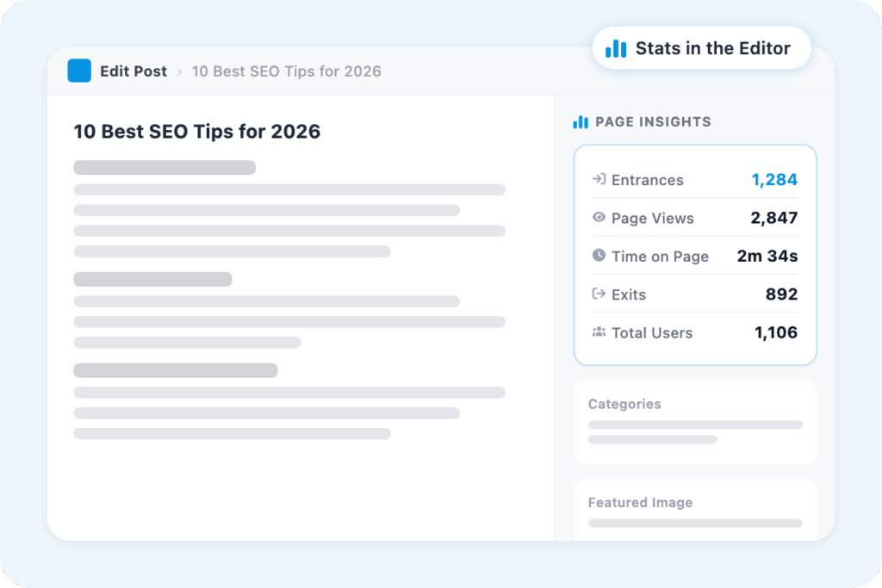Image resolution: width=882 pixels, height=588 pixels.
Task: Click the Exits arrow icon
Action: click(599, 294)
